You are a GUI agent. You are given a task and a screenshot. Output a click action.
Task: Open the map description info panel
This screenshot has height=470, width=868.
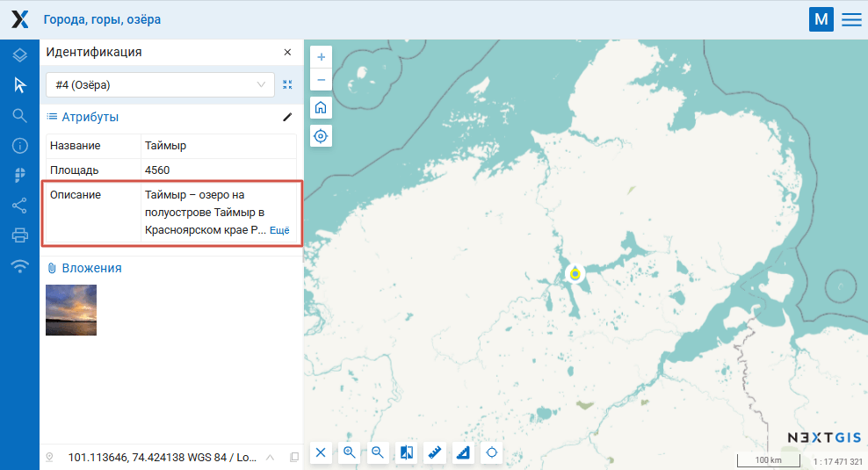(x=19, y=145)
